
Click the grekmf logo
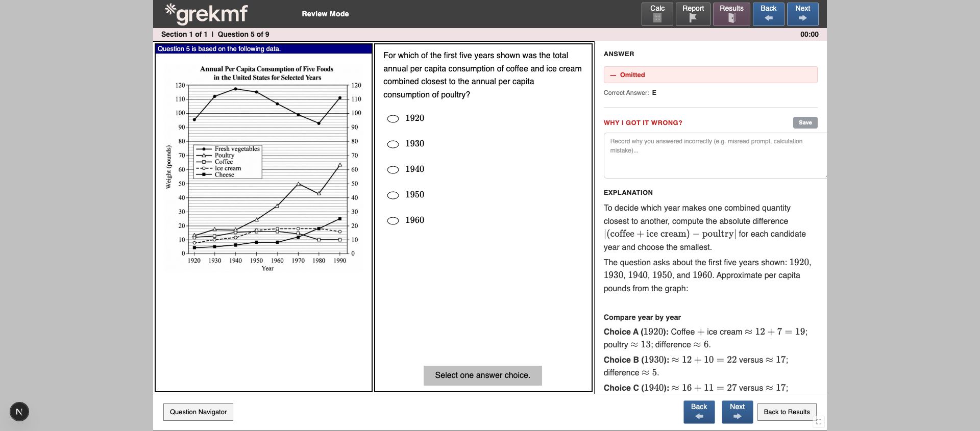pyautogui.click(x=206, y=14)
